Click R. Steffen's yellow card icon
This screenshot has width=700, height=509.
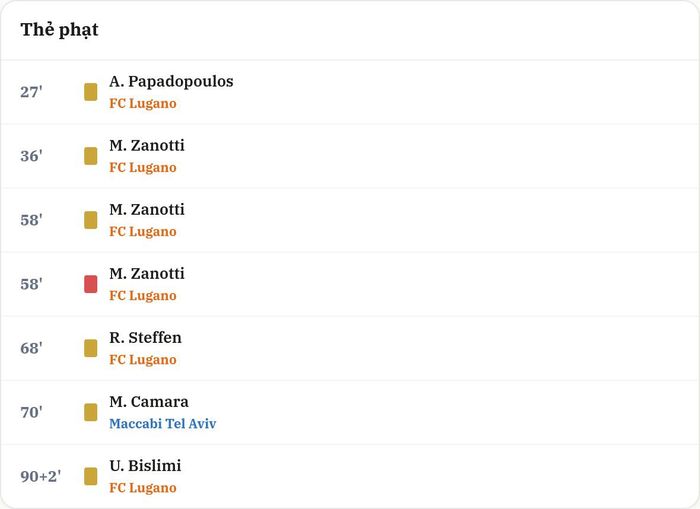(91, 348)
